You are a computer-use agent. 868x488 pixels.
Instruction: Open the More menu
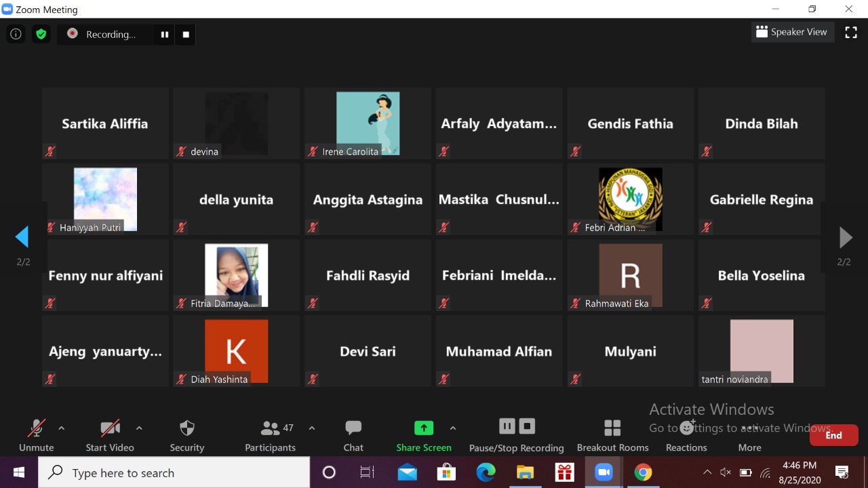coord(749,435)
